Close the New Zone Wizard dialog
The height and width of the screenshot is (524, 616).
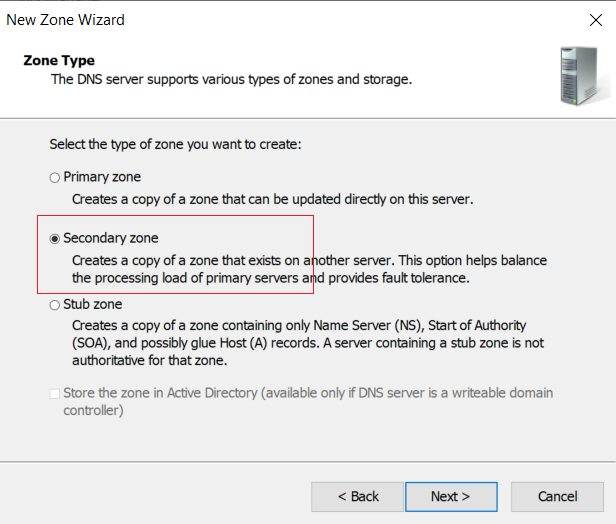click(x=596, y=20)
